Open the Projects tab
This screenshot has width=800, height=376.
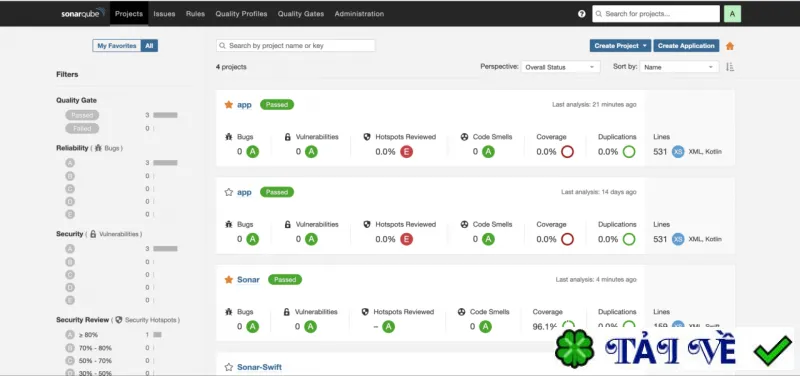pyautogui.click(x=129, y=14)
